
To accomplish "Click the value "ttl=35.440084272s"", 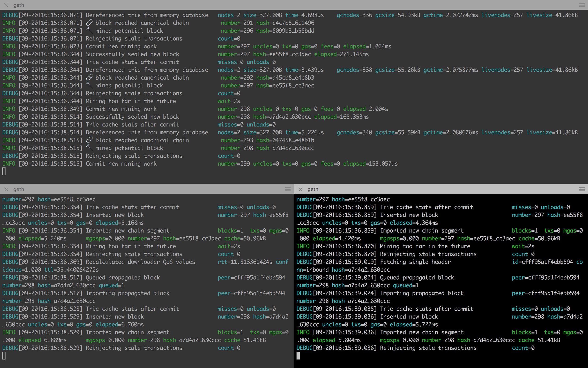I will [71, 270].
